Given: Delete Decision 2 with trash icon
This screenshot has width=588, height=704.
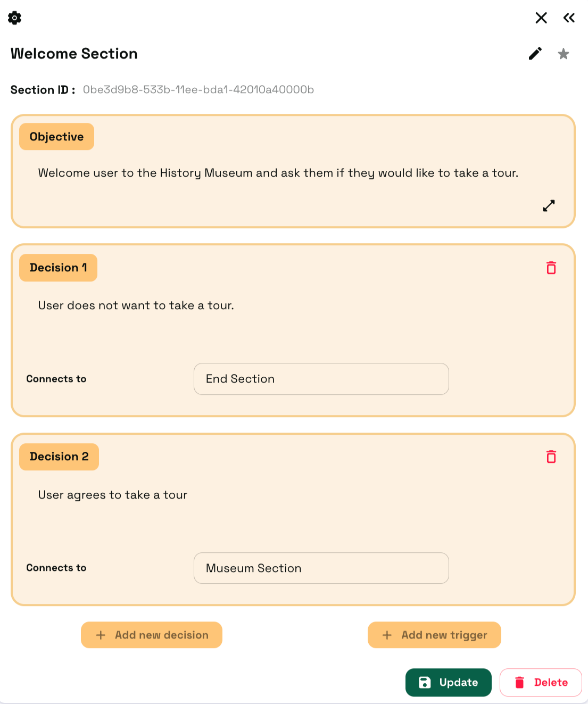Looking at the screenshot, I should [551, 457].
